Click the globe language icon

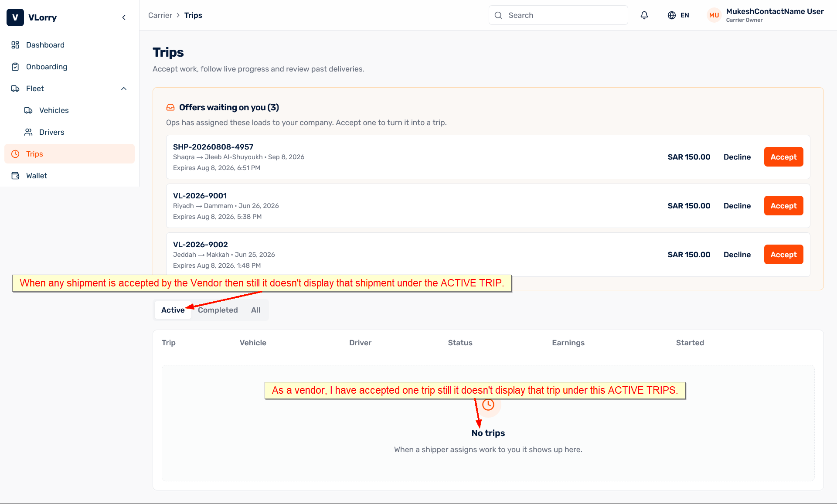672,15
